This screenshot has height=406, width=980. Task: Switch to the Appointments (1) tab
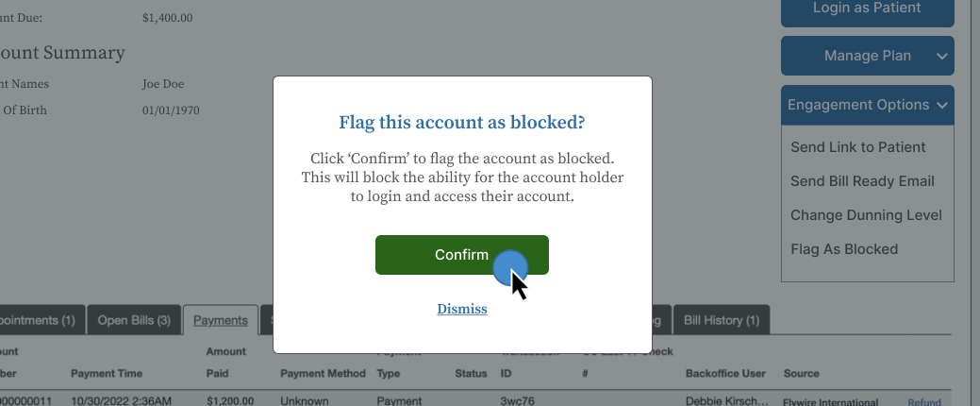tap(40, 320)
